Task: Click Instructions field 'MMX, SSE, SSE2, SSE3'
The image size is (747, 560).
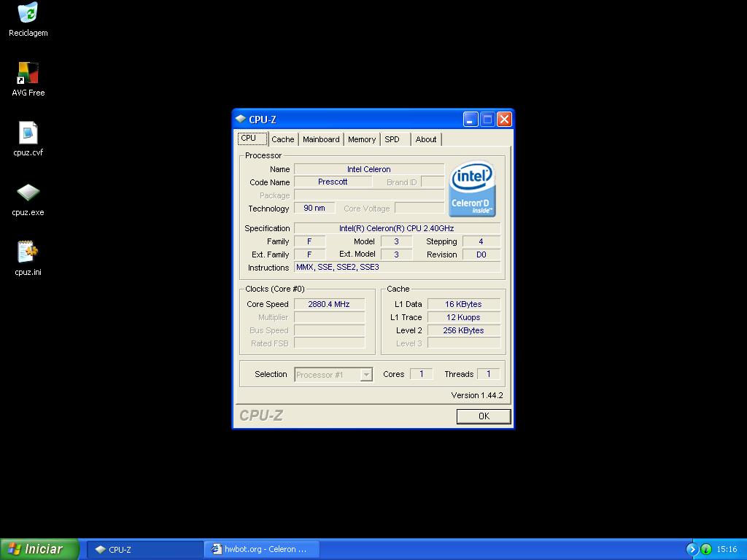Action: [397, 267]
